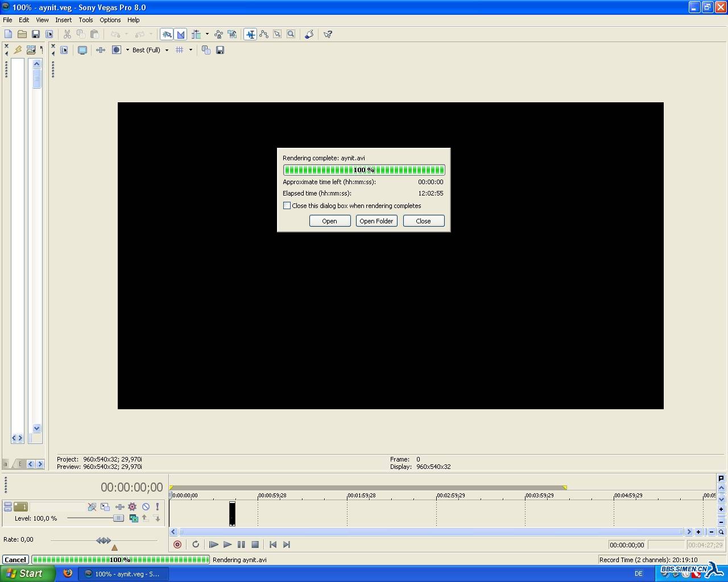Click Copy Snapshot to Clipboard icon
Viewport: 728px width, 582px height.
[x=206, y=50]
